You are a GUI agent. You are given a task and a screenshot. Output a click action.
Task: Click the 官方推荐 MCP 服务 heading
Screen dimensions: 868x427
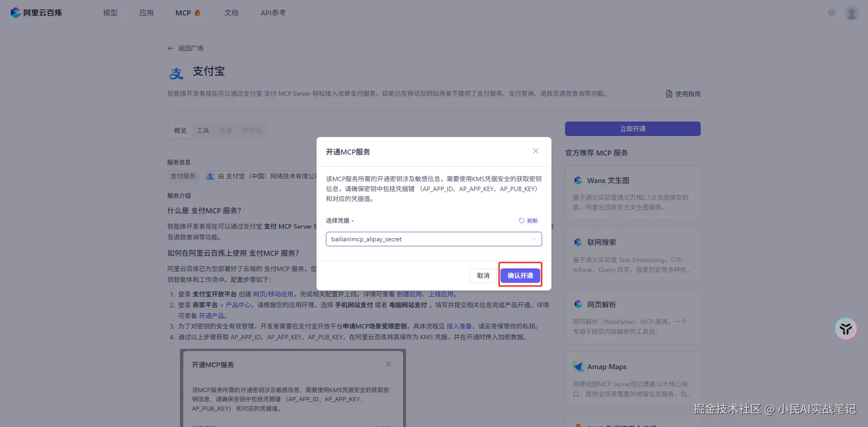(596, 153)
